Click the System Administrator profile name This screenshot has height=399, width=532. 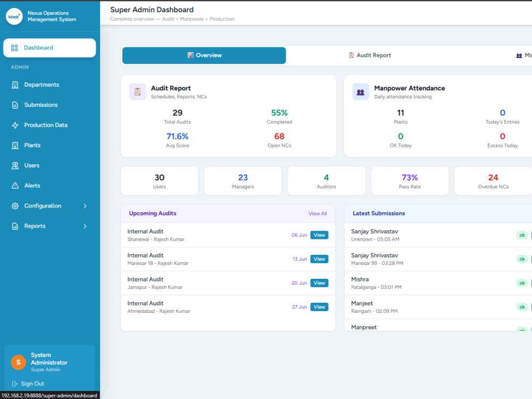(x=49, y=359)
